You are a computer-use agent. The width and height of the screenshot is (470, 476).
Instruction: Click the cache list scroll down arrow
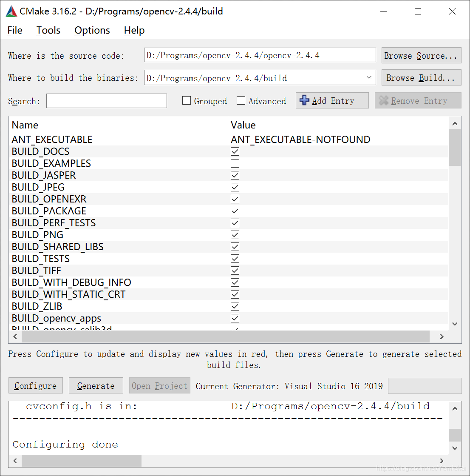pos(455,324)
